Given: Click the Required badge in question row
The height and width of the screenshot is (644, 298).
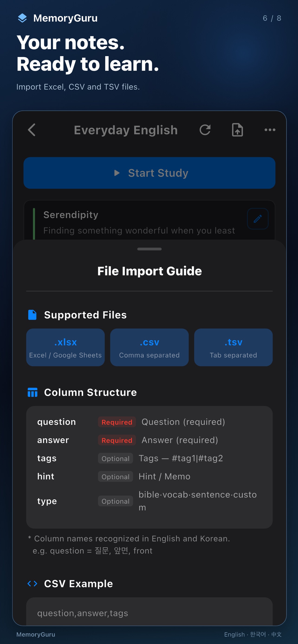Looking at the screenshot, I should (117, 422).
